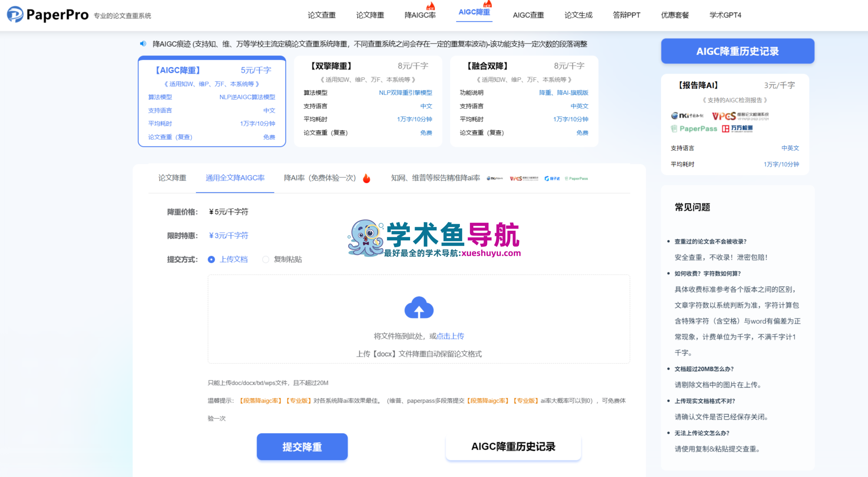Select the 【双擎降重】 8元/千字 plan card
Viewport: 868px width, 477px height.
pos(368,102)
